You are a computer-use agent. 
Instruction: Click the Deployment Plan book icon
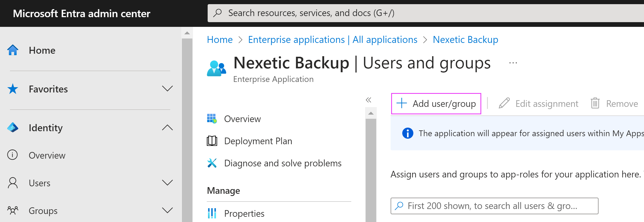pyautogui.click(x=212, y=141)
